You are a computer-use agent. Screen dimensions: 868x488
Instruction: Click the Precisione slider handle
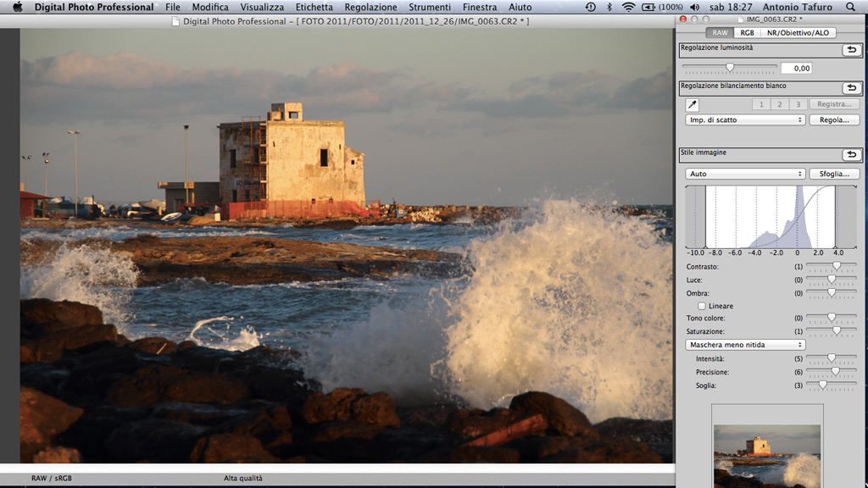[x=835, y=372]
